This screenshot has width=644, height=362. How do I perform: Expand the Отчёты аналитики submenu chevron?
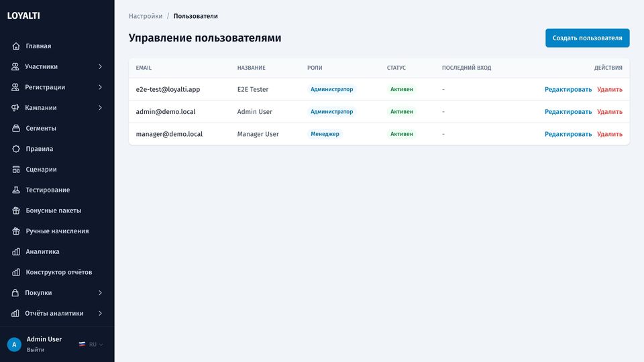coord(100,313)
